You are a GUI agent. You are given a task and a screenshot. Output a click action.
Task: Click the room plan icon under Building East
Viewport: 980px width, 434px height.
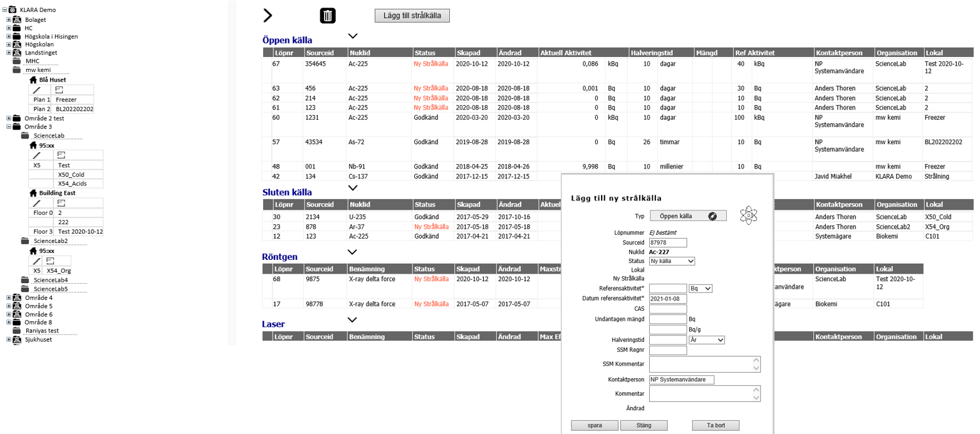coord(61,204)
